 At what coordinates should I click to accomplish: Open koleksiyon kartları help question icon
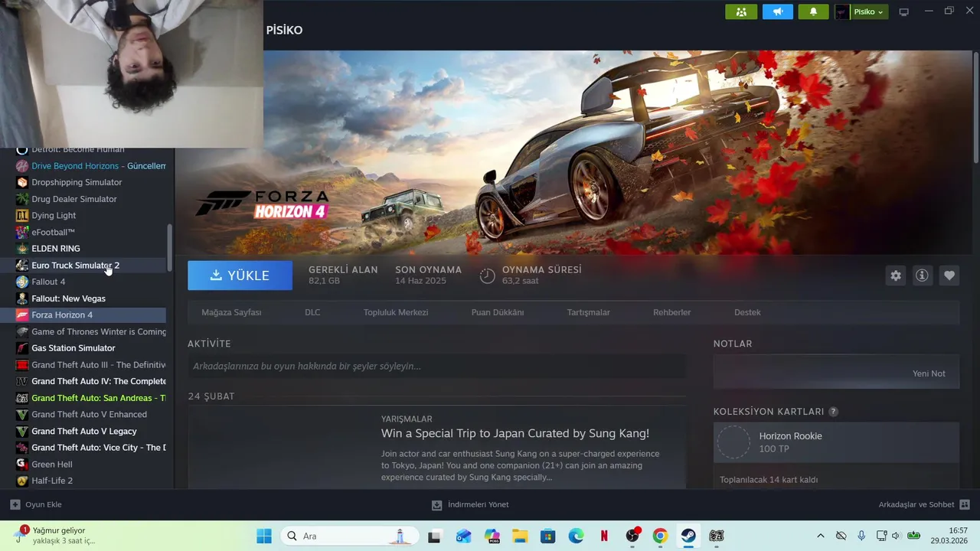pyautogui.click(x=833, y=412)
